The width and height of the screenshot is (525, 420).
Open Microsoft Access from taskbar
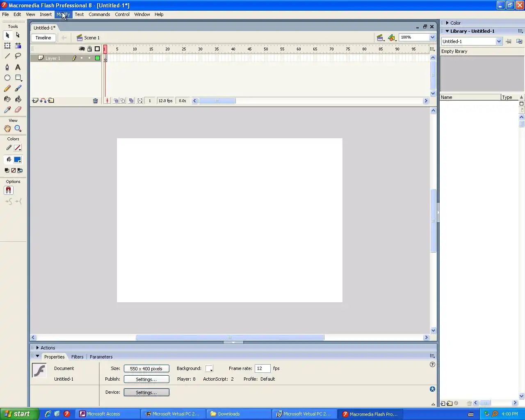coord(107,414)
